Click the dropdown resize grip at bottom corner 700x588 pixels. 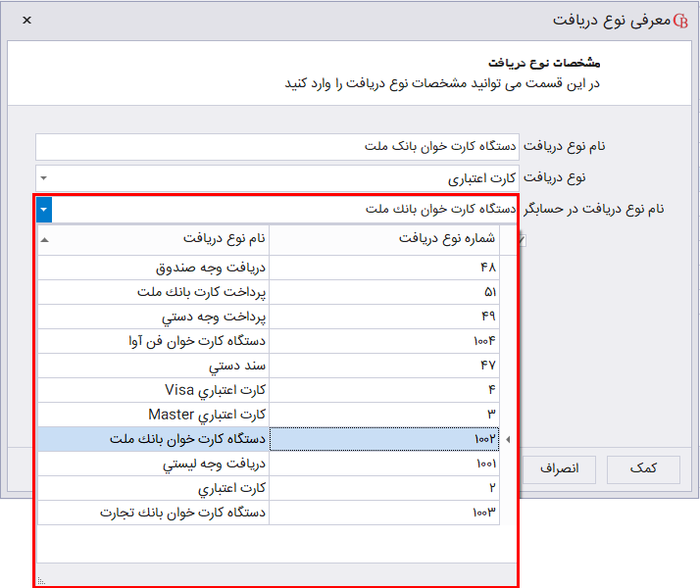click(x=40, y=580)
